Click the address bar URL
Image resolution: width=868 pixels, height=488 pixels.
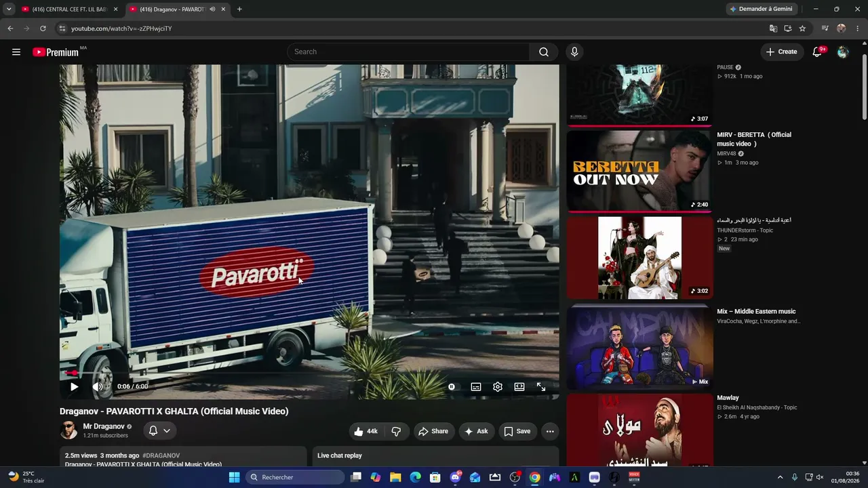click(121, 28)
